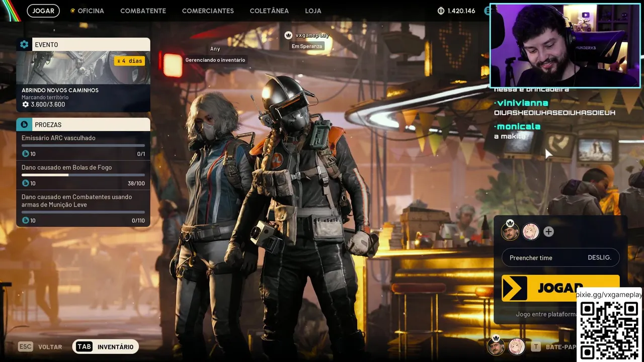Click the coin currency icon beside 1.420.146
Image resolution: width=644 pixels, height=362 pixels.
tap(441, 11)
